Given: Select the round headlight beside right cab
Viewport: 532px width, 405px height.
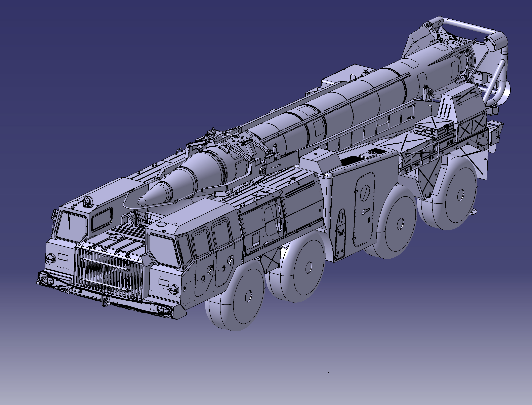Looking at the screenshot, I should (x=173, y=289).
